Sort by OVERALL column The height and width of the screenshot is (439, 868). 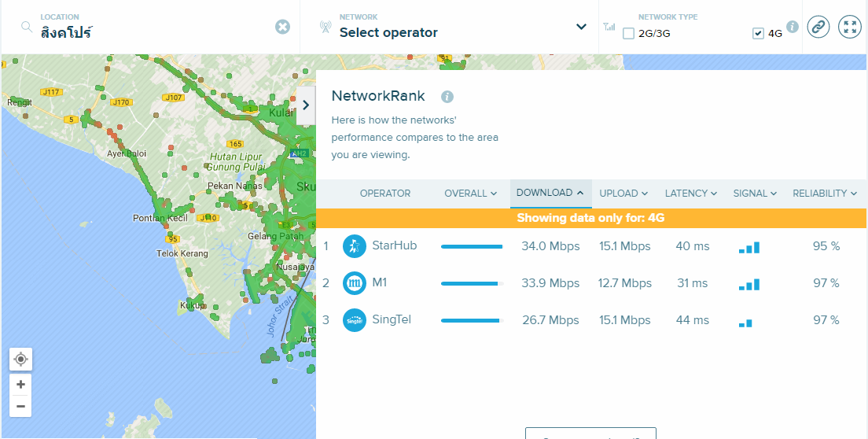point(470,194)
